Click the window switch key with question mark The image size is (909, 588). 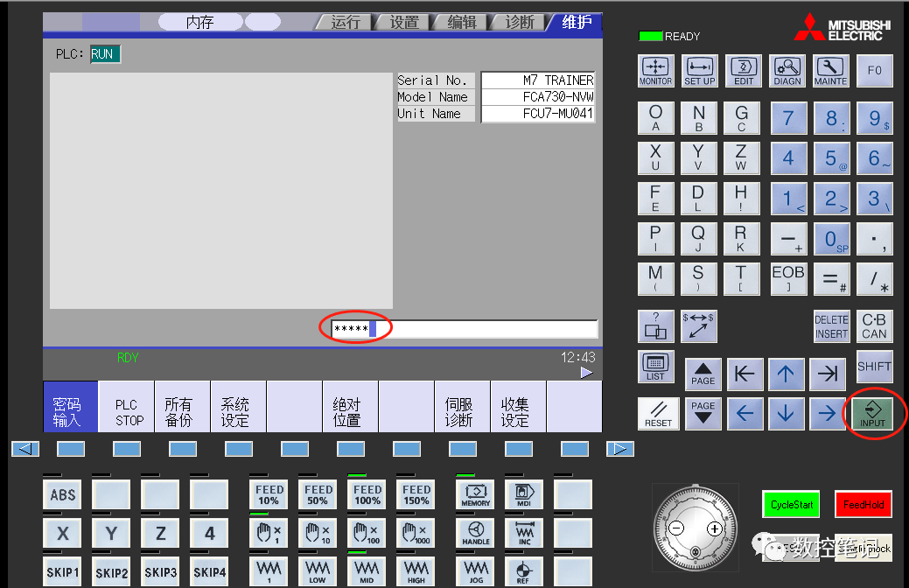[655, 326]
